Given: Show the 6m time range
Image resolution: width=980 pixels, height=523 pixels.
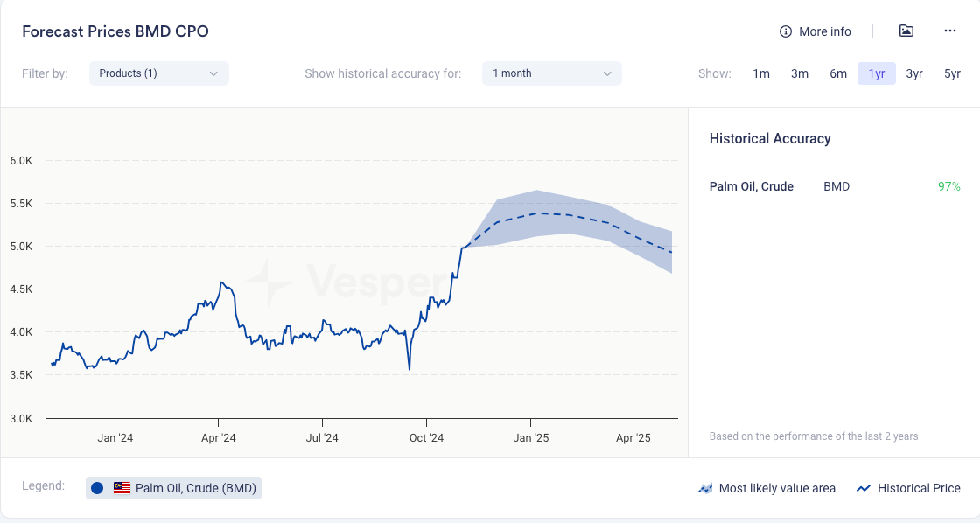Looking at the screenshot, I should click(x=838, y=73).
